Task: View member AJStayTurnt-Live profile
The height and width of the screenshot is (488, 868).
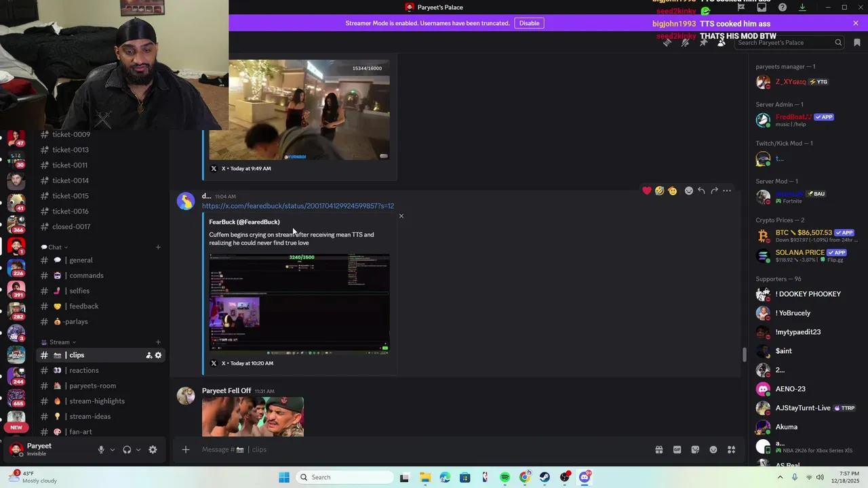Action: (x=807, y=408)
